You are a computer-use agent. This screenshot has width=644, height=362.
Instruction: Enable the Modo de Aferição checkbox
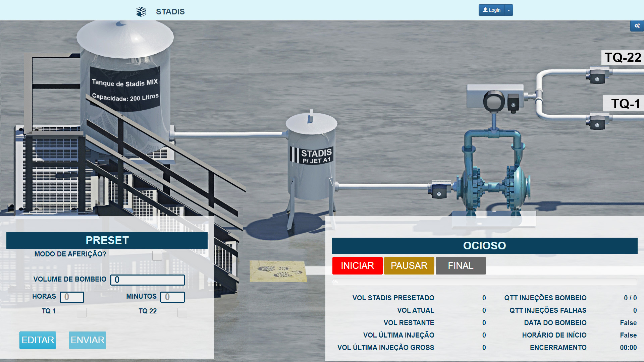coord(157,255)
